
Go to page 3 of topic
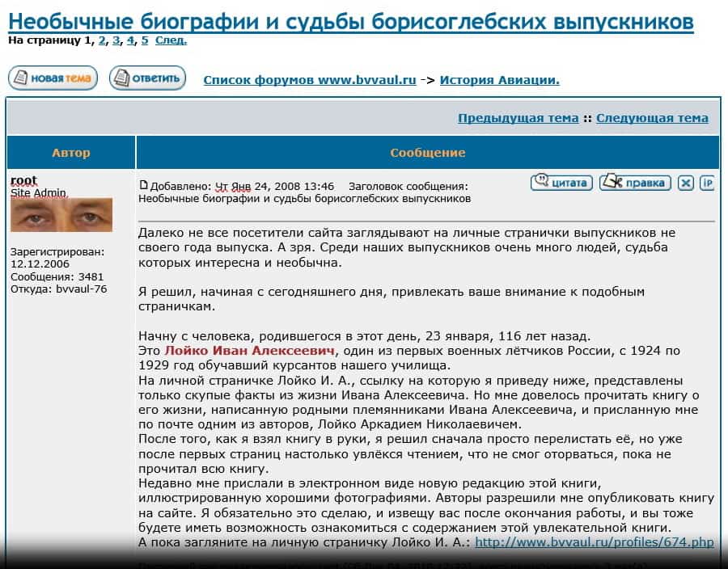[116, 40]
